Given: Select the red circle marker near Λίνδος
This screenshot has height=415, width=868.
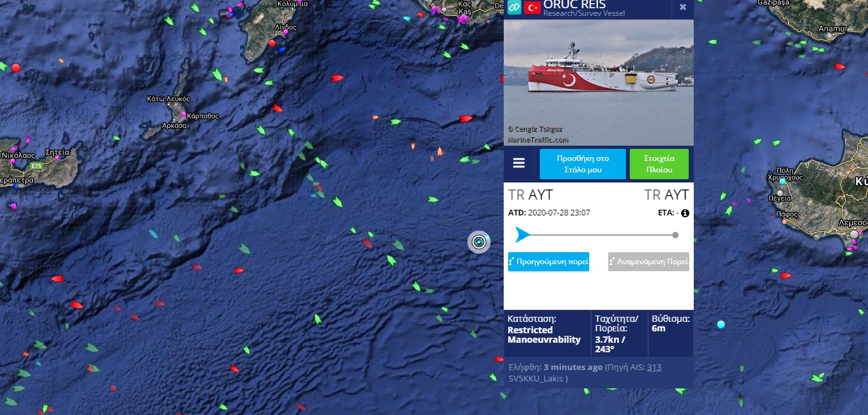Looking at the screenshot, I should [272, 43].
